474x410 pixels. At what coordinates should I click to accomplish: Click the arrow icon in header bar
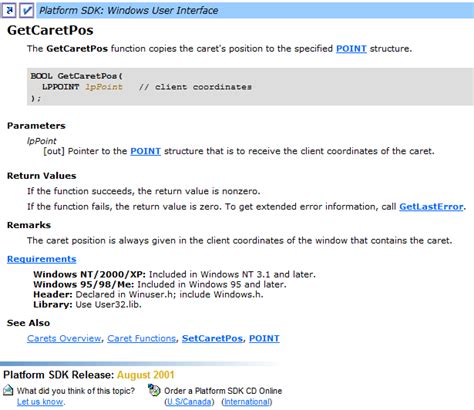tap(9, 10)
